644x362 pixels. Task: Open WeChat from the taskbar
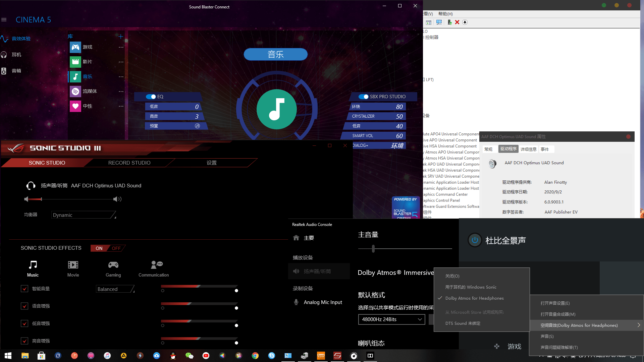click(190, 356)
